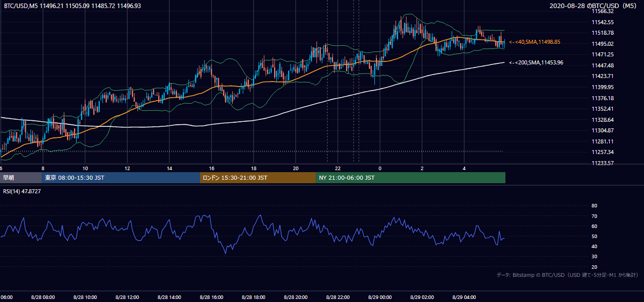Image resolution: width=644 pixels, height=302 pixels.
Task: Select the 8/28 08:00 date axis label
Action: (43, 297)
